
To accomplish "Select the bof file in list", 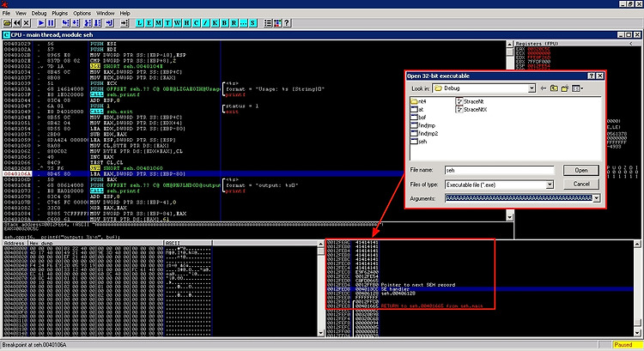I will (x=418, y=118).
